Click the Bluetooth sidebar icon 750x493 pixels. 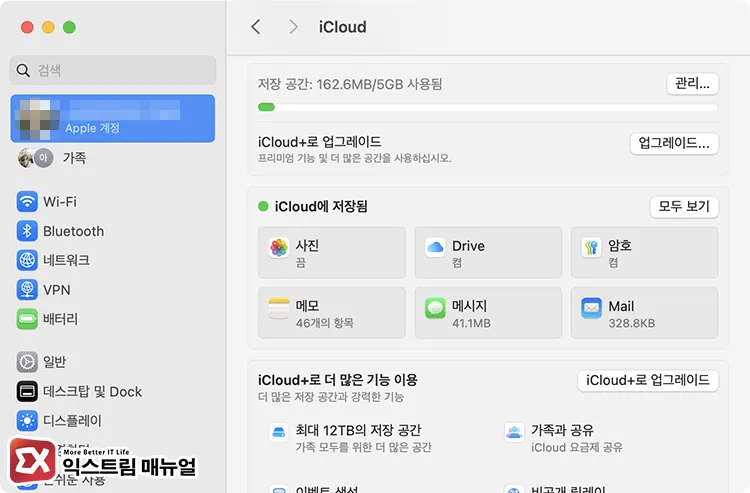(27, 231)
